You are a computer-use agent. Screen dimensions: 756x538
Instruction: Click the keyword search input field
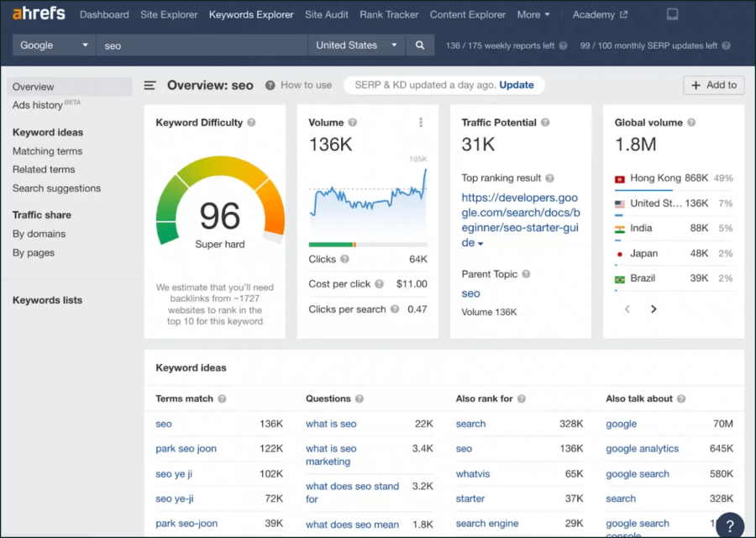click(202, 45)
